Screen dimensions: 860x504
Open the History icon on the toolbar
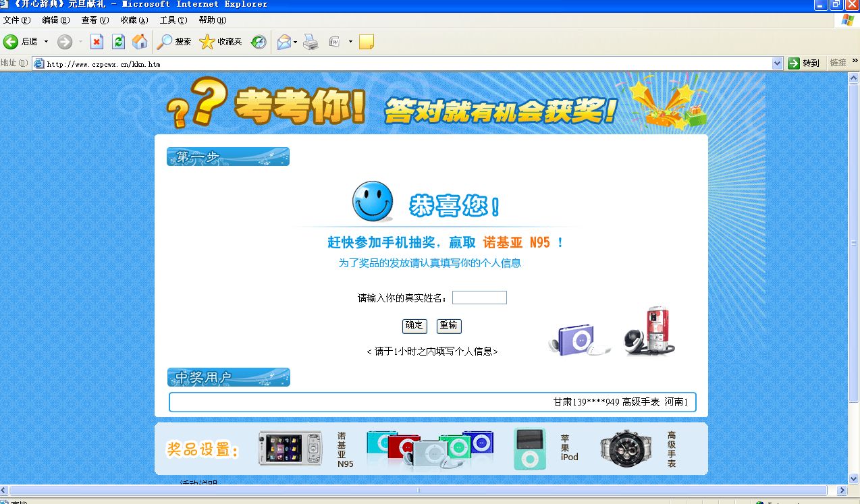click(x=258, y=41)
